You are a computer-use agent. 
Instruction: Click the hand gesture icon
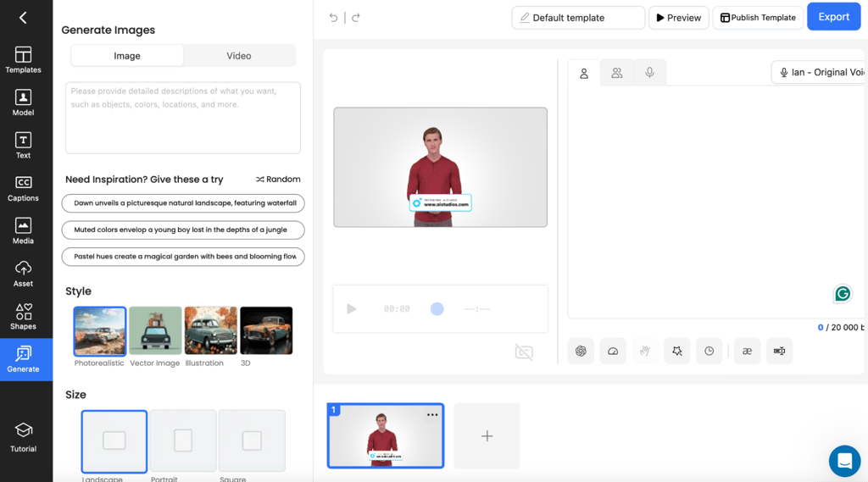pyautogui.click(x=645, y=351)
